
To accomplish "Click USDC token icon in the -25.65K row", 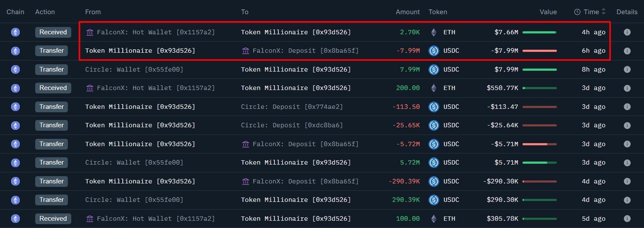I will [x=434, y=125].
